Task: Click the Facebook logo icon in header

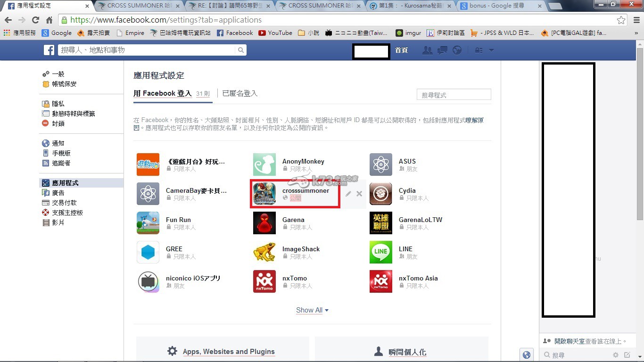Action: tap(49, 50)
